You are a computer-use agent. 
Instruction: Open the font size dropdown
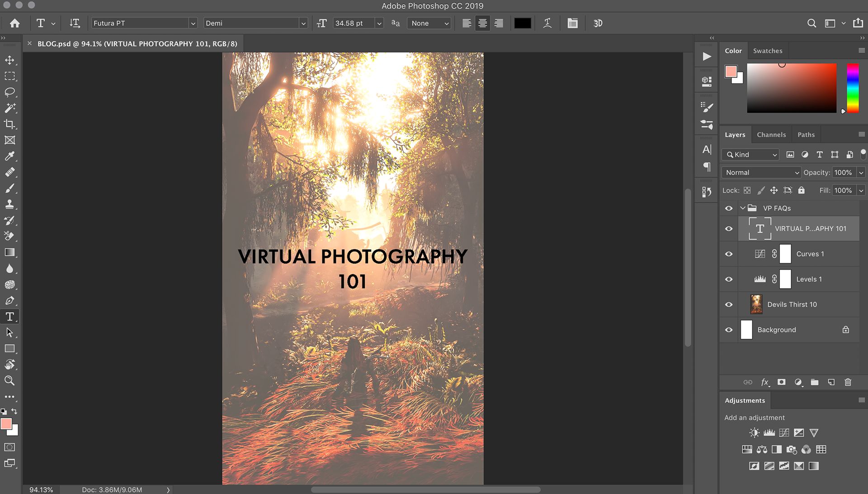(x=379, y=23)
